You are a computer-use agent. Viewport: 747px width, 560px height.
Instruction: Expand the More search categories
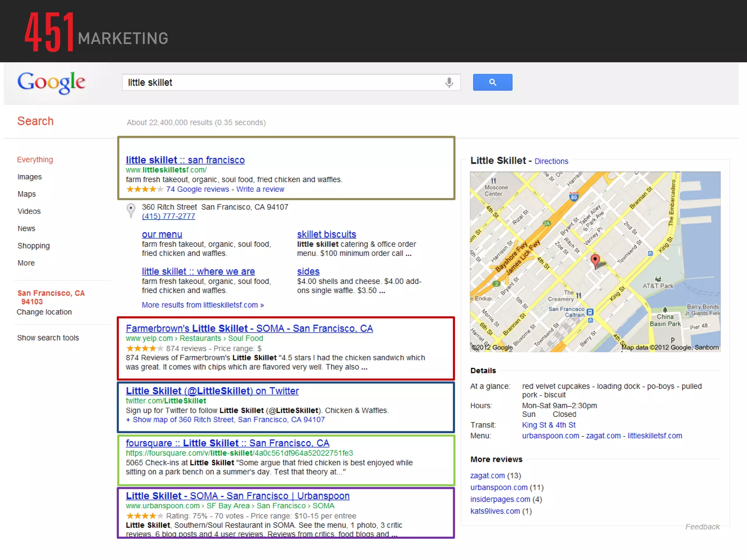click(x=26, y=263)
